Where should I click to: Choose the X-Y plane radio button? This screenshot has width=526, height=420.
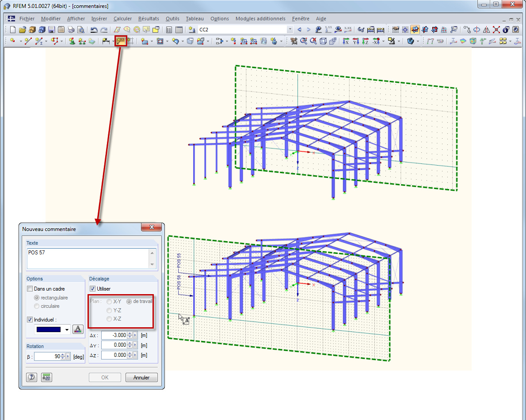click(109, 302)
